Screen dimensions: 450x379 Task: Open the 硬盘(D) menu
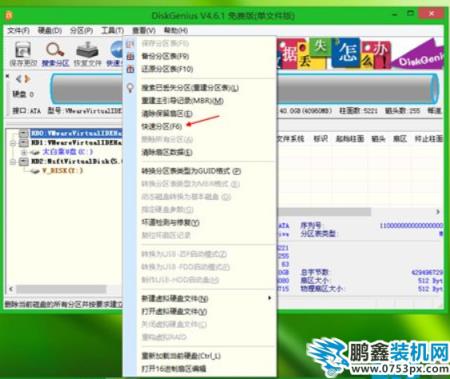tap(49, 31)
